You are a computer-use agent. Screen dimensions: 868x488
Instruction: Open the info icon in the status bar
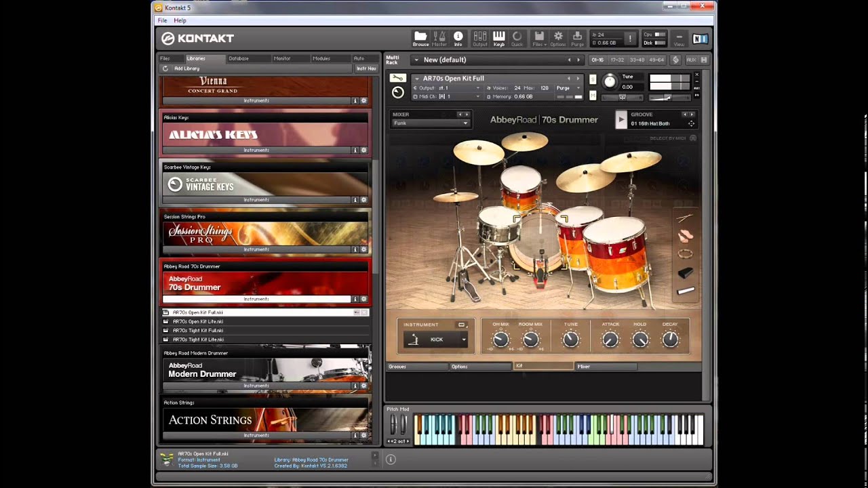[391, 460]
